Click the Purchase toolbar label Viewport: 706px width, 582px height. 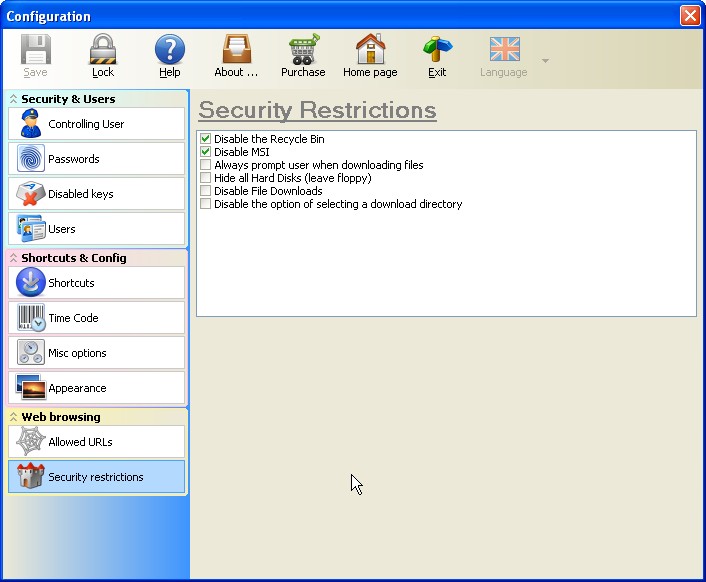pyautogui.click(x=303, y=72)
